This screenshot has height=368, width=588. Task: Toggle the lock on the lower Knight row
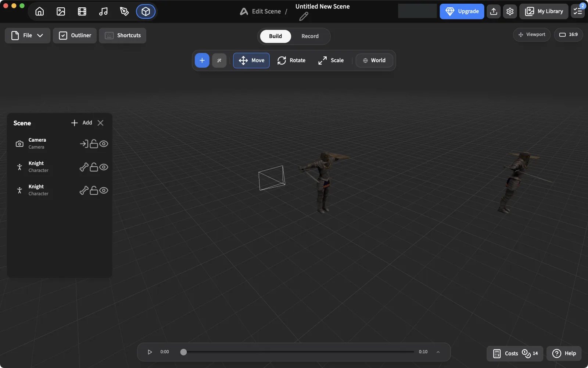coord(94,190)
